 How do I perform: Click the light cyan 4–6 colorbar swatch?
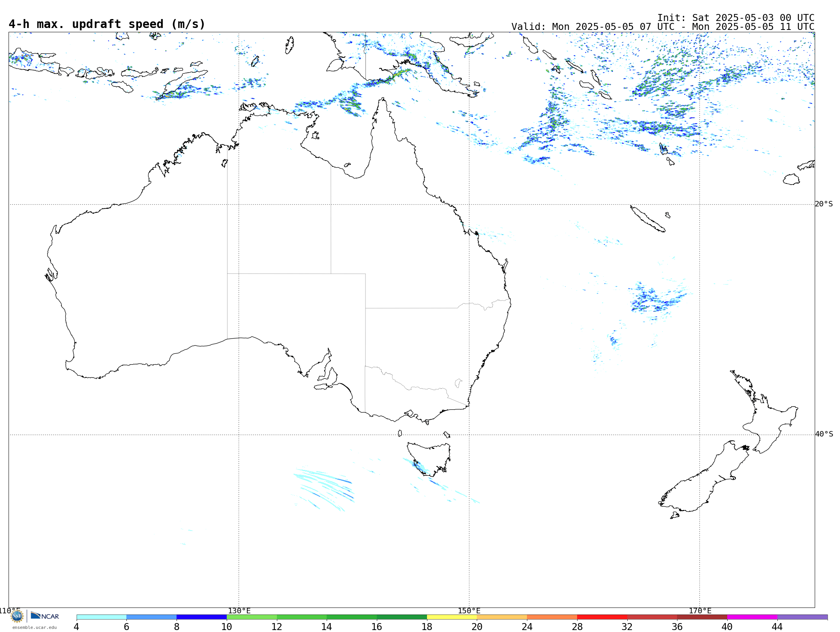pos(101,617)
